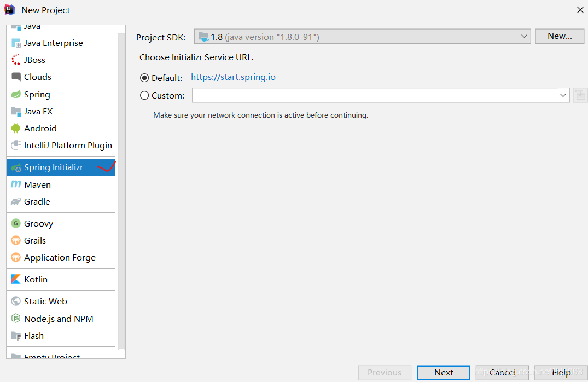The image size is (588, 382).
Task: Select the Flash list entry
Action: 61,336
